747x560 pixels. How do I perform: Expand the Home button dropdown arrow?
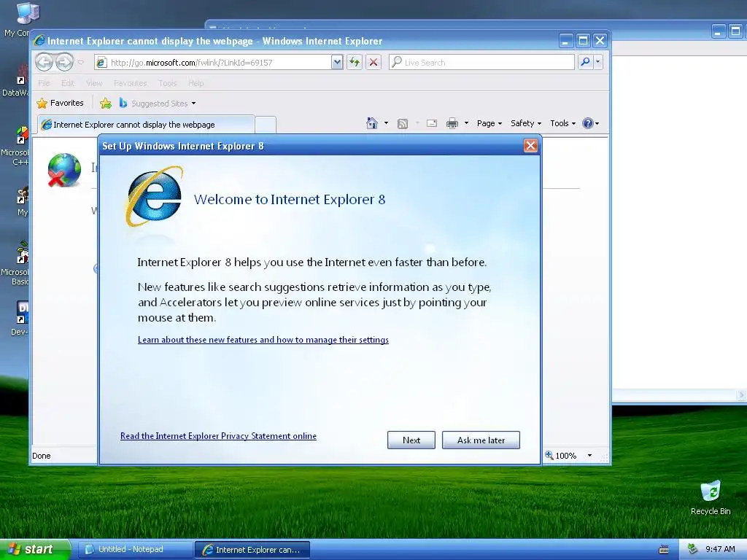(386, 123)
